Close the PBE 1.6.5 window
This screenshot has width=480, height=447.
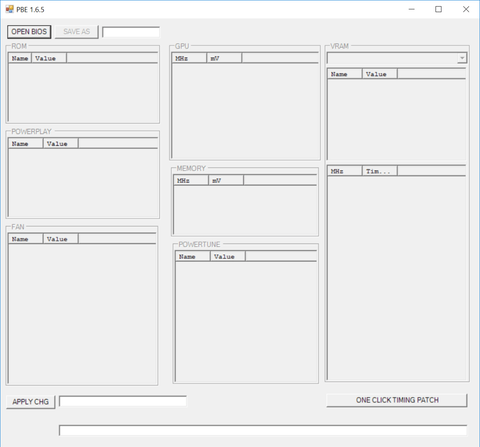pos(466,9)
